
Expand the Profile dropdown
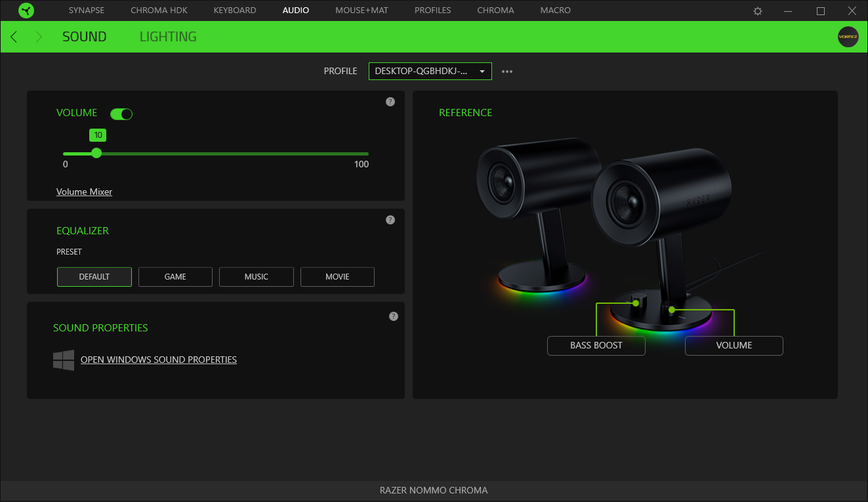tap(430, 71)
